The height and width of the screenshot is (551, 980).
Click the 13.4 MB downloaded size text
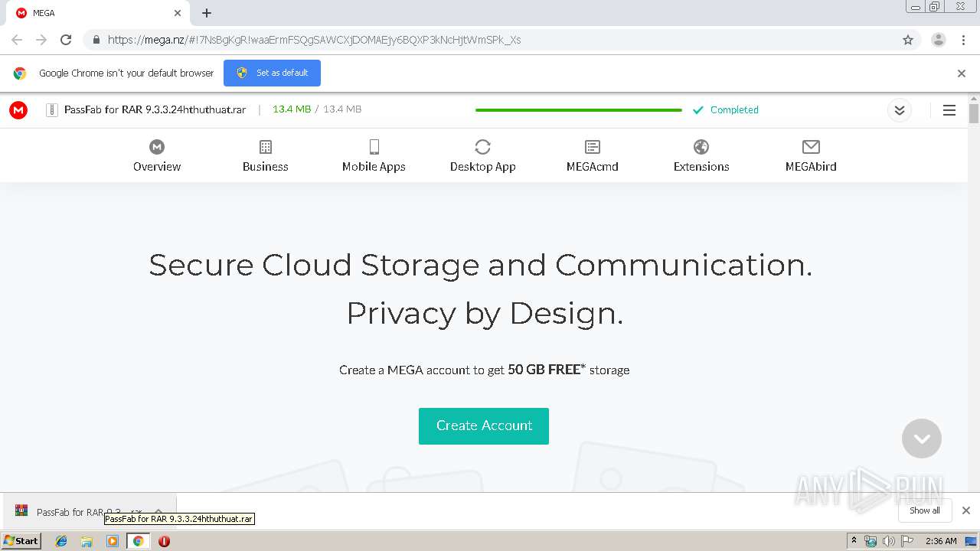click(x=292, y=109)
